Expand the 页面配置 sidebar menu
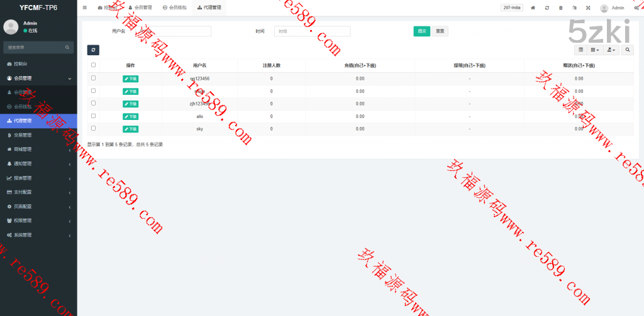The height and width of the screenshot is (316, 644). tap(38, 207)
